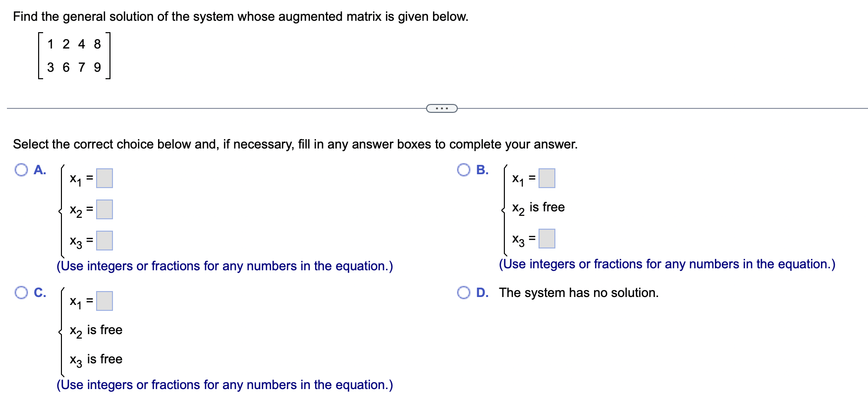Screen dimensions: 868x396
Task: Select choice C radio button
Action: [20, 293]
